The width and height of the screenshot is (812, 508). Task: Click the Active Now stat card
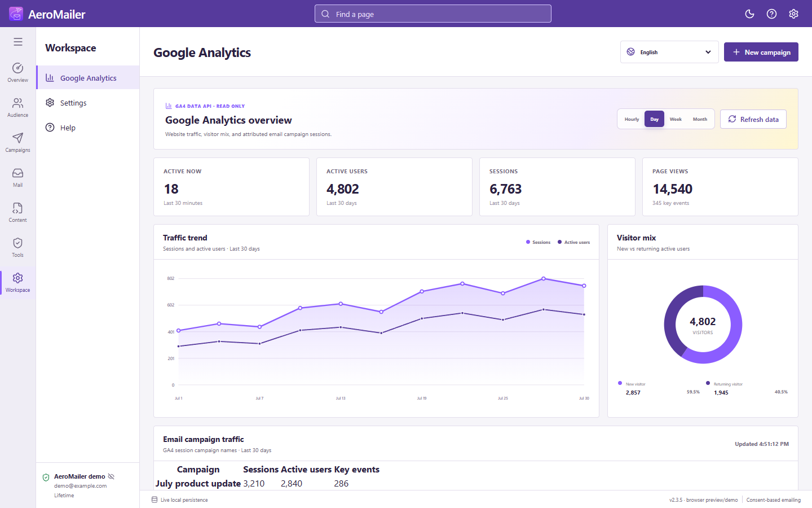231,187
